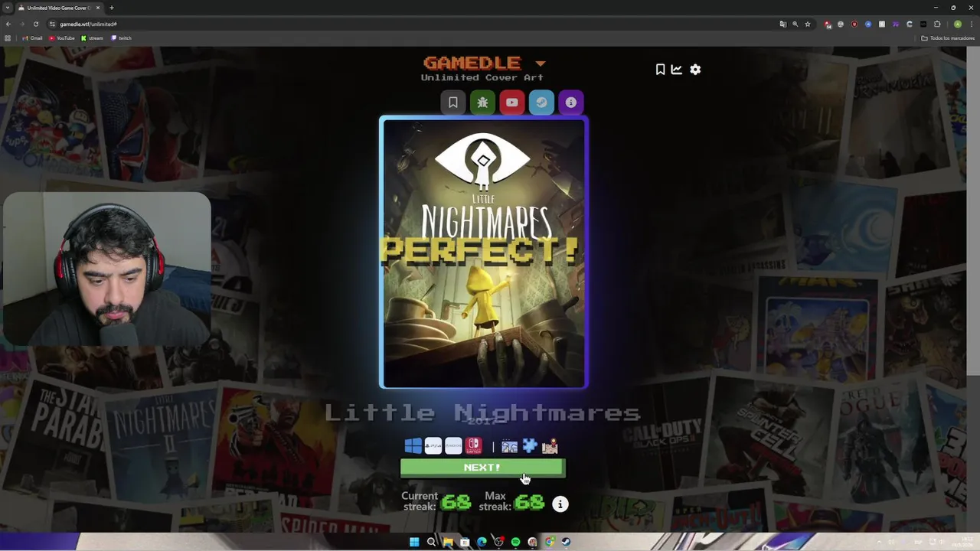980x551 pixels.
Task: Click the PS4 platform icon
Action: tap(433, 446)
